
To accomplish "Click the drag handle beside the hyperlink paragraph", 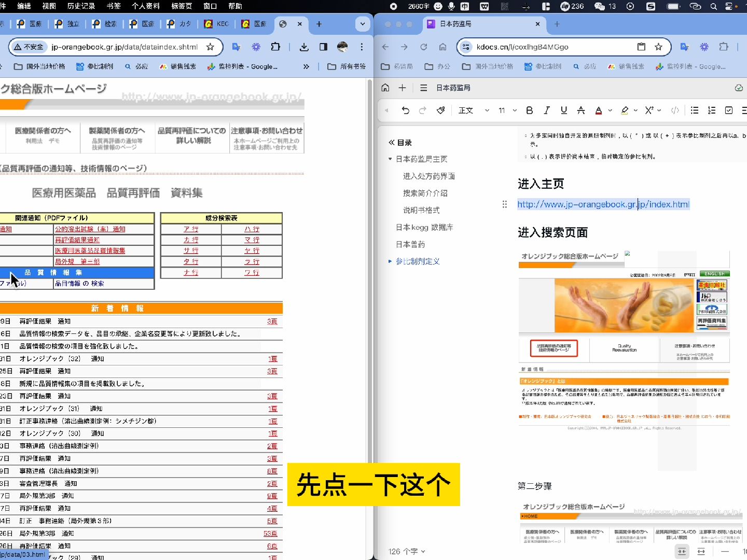I will coord(504,204).
